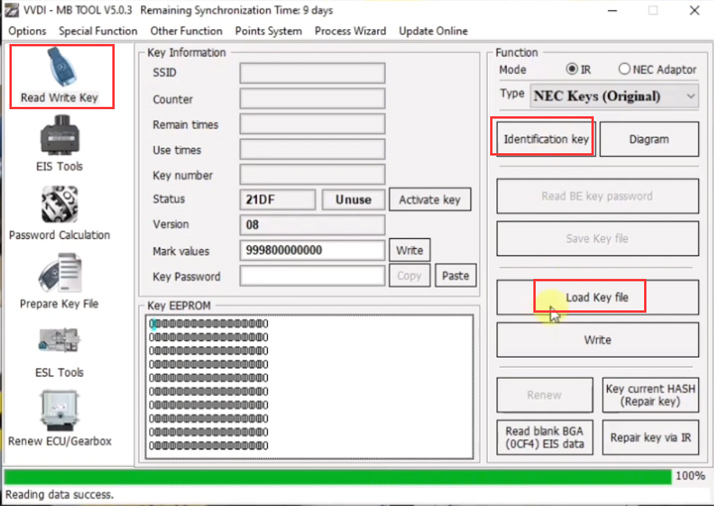This screenshot has width=714, height=506.
Task: Click the Load Key file button
Action: [597, 297]
